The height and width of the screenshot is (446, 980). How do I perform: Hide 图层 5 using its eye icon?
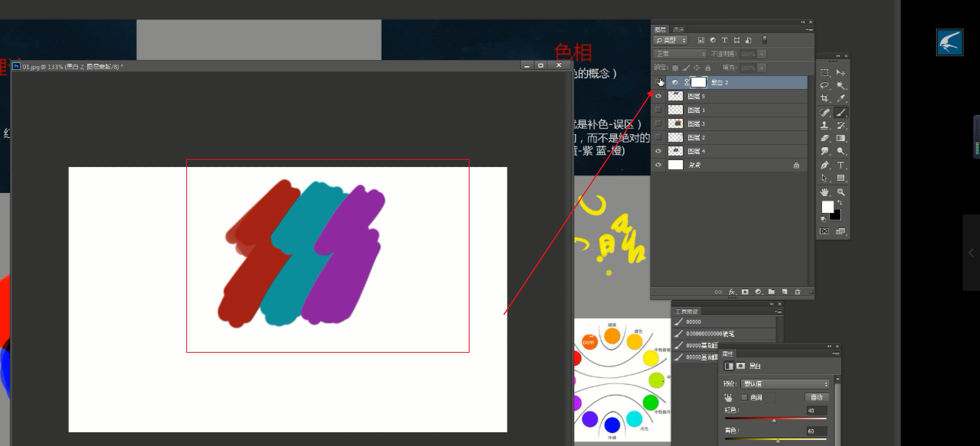click(x=658, y=96)
